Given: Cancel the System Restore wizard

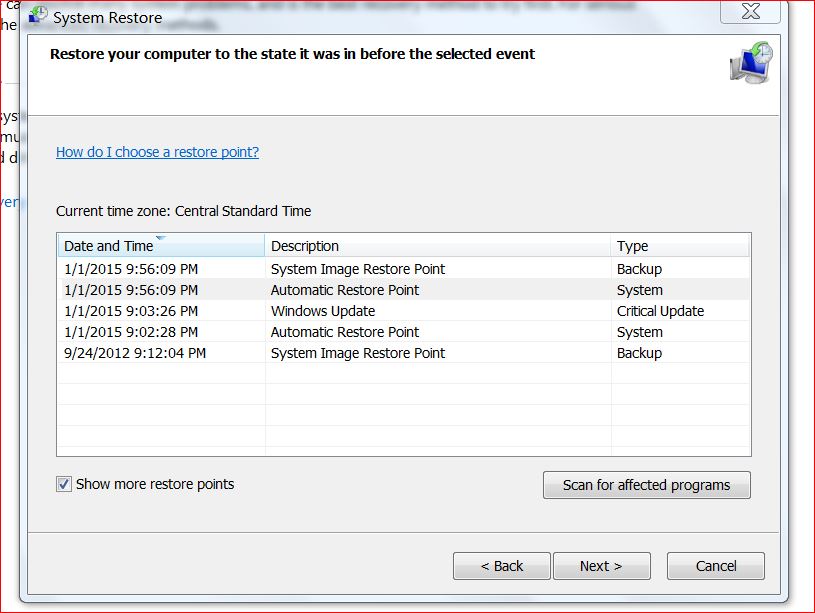Looking at the screenshot, I should click(715, 566).
